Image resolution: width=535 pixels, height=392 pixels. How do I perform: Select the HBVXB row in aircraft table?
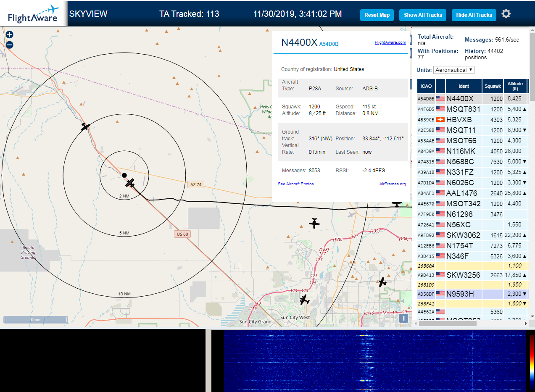(472, 120)
